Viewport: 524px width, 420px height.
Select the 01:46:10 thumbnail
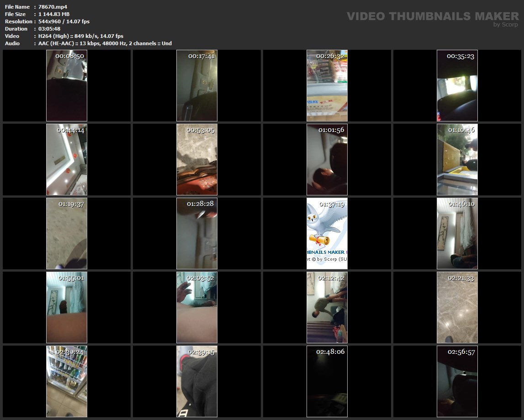457,234
